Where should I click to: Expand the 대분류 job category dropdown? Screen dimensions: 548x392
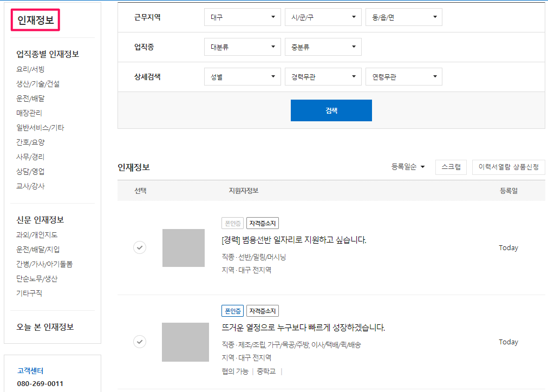(x=242, y=47)
